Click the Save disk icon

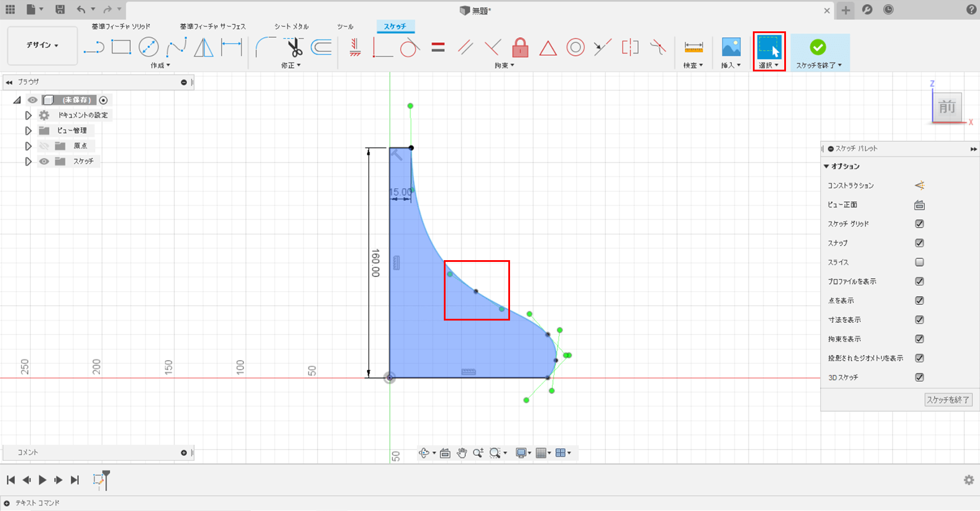(60, 9)
